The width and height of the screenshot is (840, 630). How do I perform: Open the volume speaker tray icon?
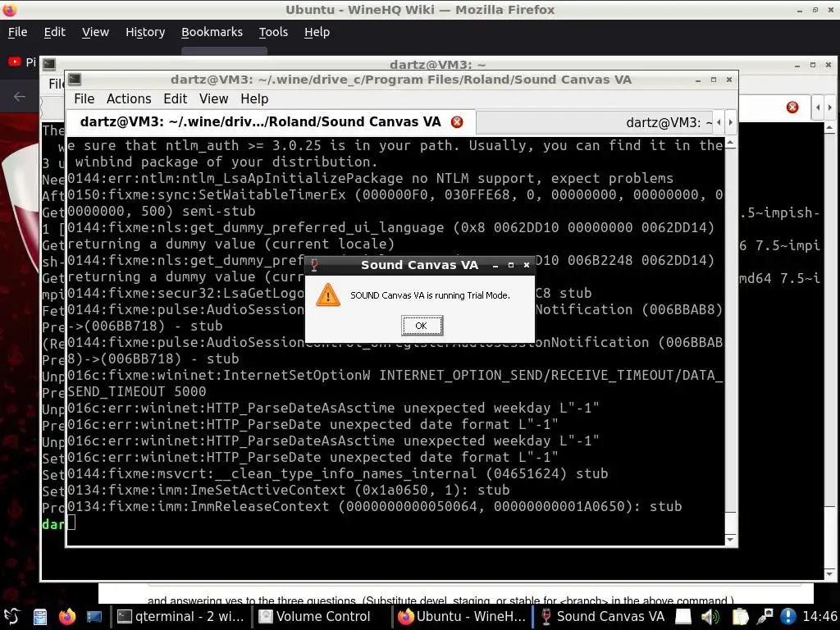coord(710,617)
